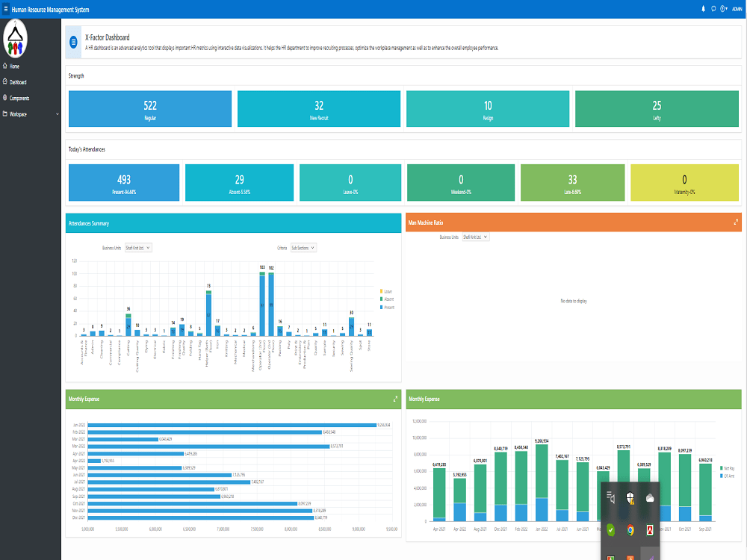Click the New Recruit strength card
Screen dimensions: 747x560
[x=319, y=108]
